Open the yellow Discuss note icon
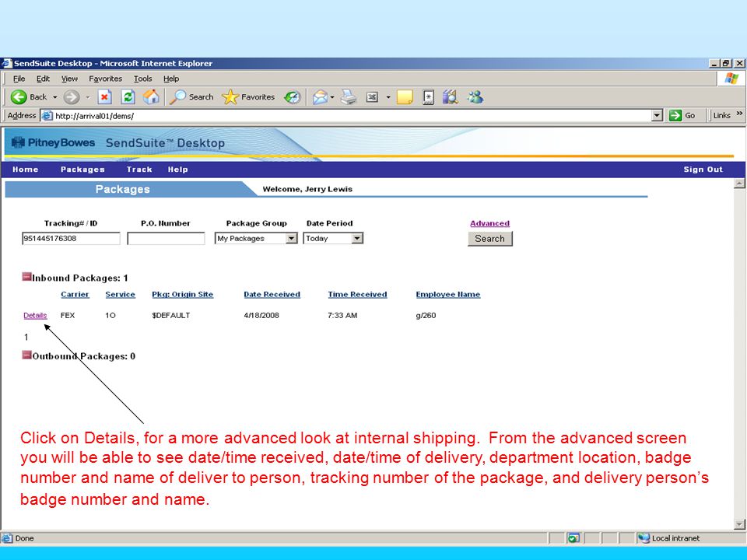The height and width of the screenshot is (560, 747). [405, 97]
